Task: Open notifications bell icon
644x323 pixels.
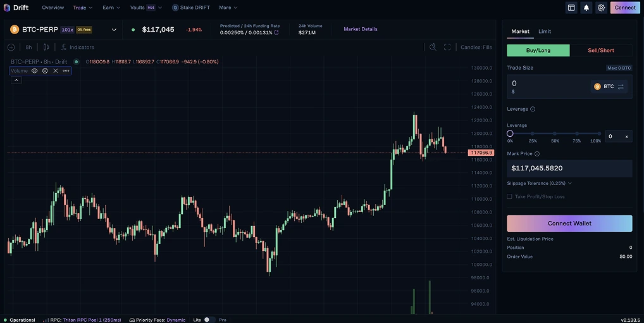Action: pyautogui.click(x=586, y=8)
